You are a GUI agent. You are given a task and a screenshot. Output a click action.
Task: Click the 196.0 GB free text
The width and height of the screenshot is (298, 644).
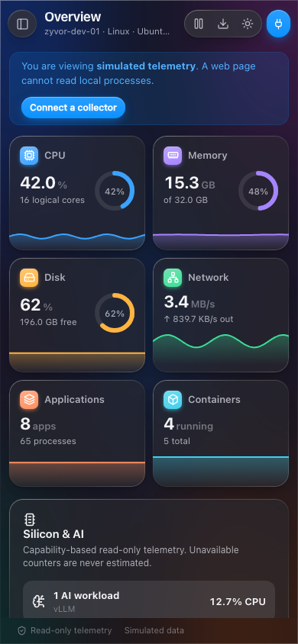click(48, 323)
